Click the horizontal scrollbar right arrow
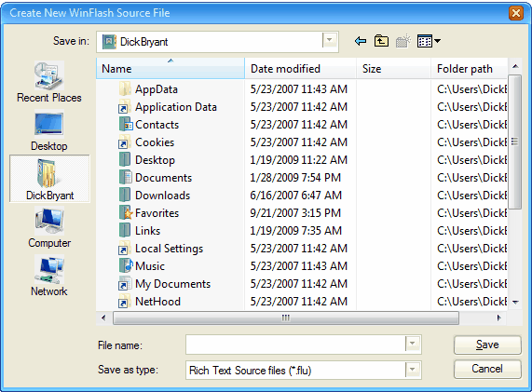This screenshot has height=392, width=532. [x=498, y=318]
